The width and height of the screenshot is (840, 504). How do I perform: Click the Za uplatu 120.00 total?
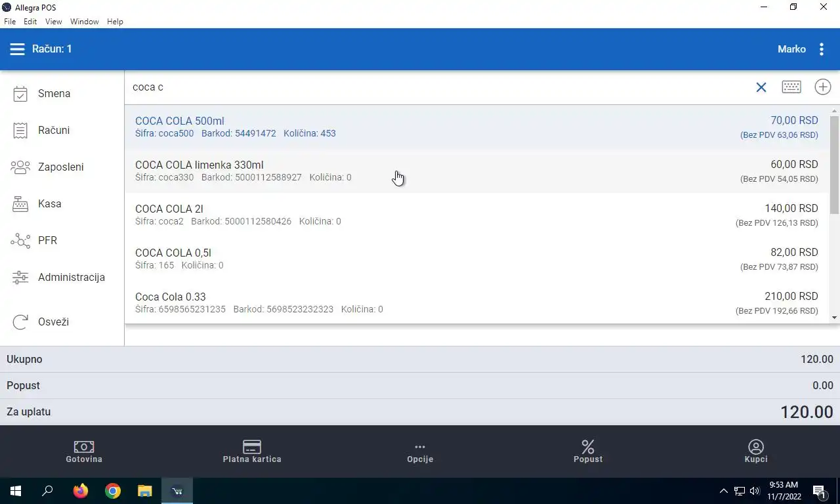[807, 412]
